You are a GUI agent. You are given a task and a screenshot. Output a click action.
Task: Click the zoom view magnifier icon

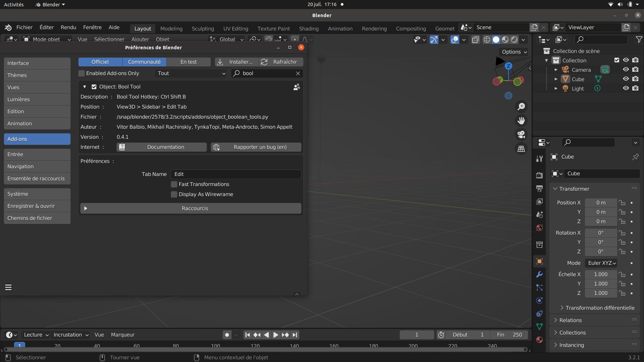tap(521, 107)
